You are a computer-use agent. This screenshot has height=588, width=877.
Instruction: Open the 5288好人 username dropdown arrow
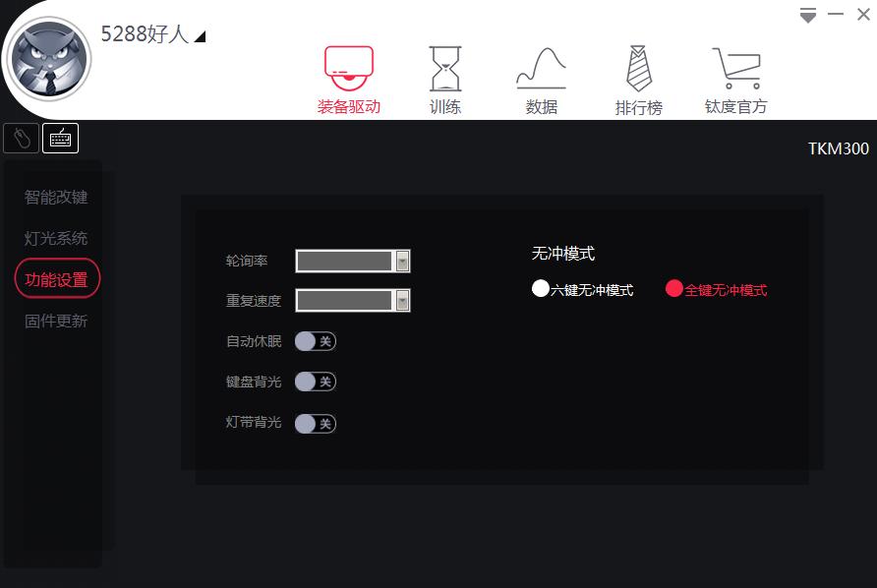[202, 34]
